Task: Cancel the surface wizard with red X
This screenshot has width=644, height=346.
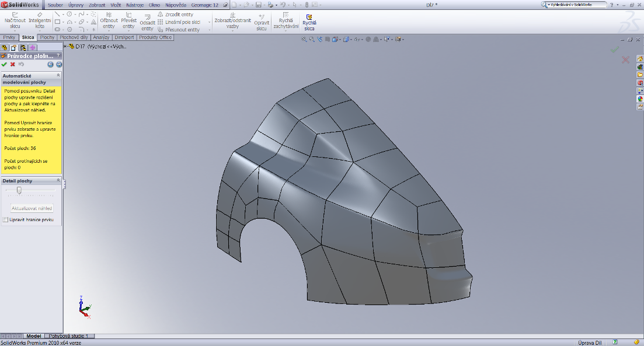Action: [x=12, y=64]
